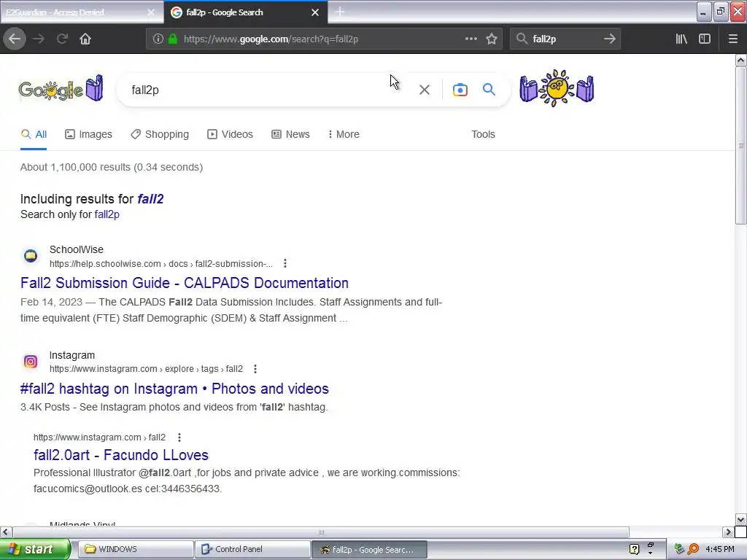
Task: Open the SchoolWise result options menu
Action: coord(285,263)
